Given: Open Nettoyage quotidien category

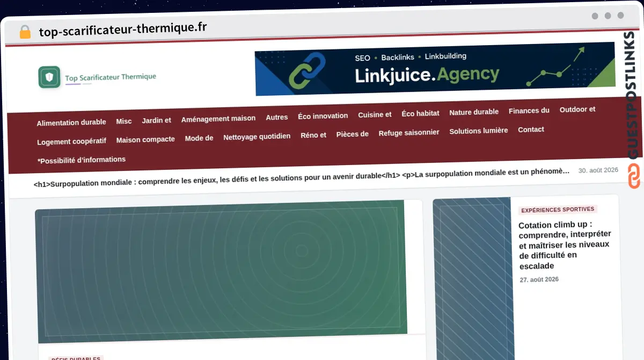Looking at the screenshot, I should [257, 136].
